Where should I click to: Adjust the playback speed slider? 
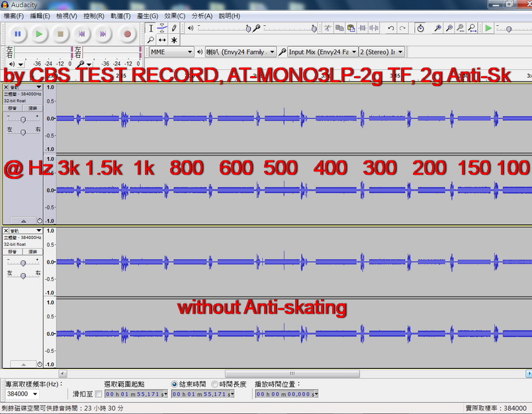point(509,30)
